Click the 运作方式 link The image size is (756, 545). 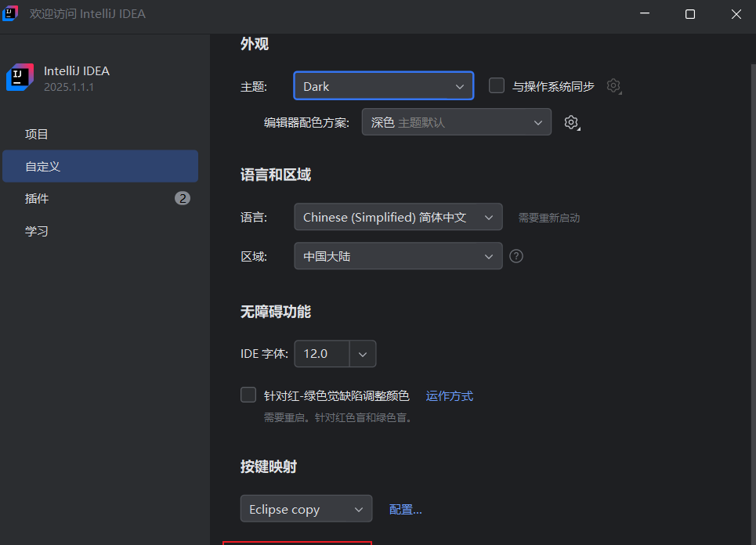pyautogui.click(x=450, y=396)
